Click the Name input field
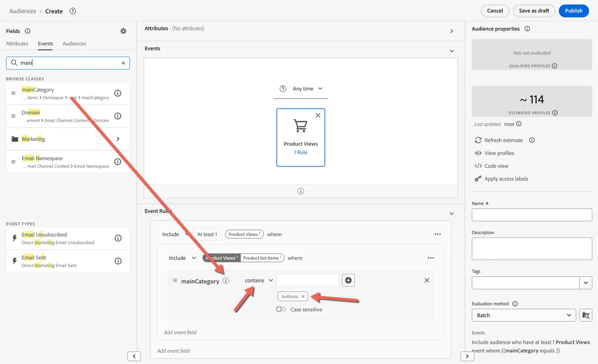The image size is (598, 364). [532, 215]
